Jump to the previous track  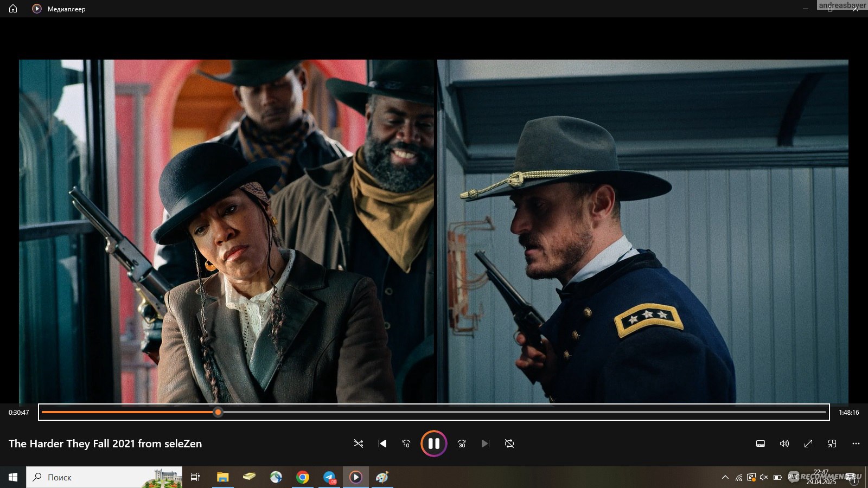pyautogui.click(x=382, y=444)
